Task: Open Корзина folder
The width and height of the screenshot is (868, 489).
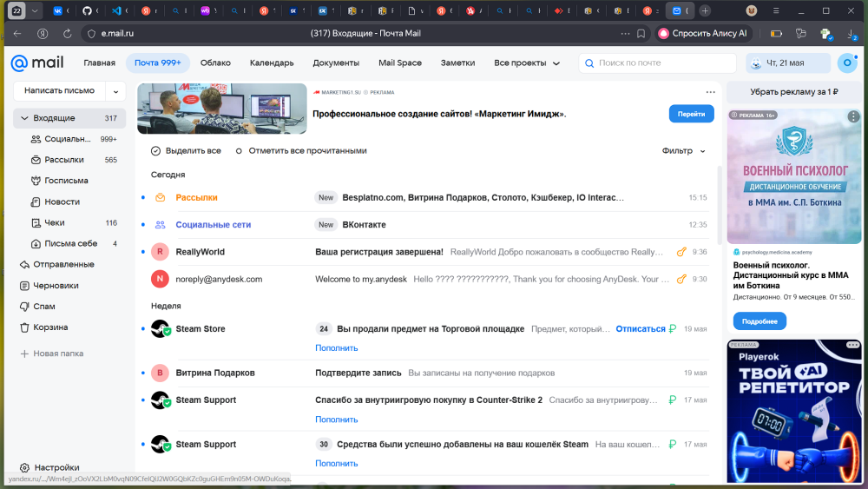Action: [50, 327]
